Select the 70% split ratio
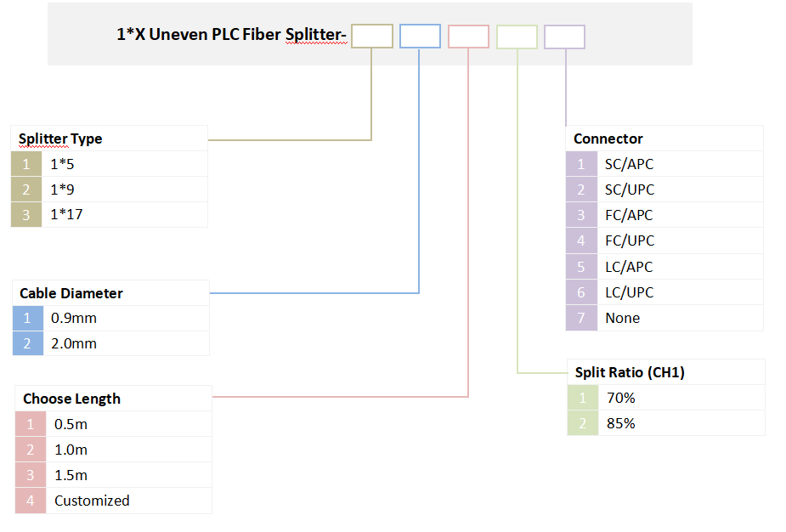This screenshot has width=786, height=532. point(621,397)
